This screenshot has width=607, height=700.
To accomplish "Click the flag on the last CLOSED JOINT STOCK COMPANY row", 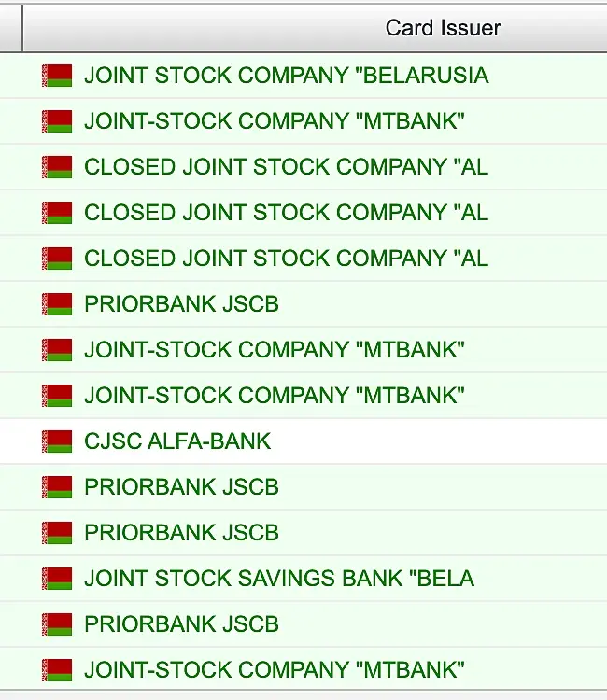I will [x=57, y=259].
